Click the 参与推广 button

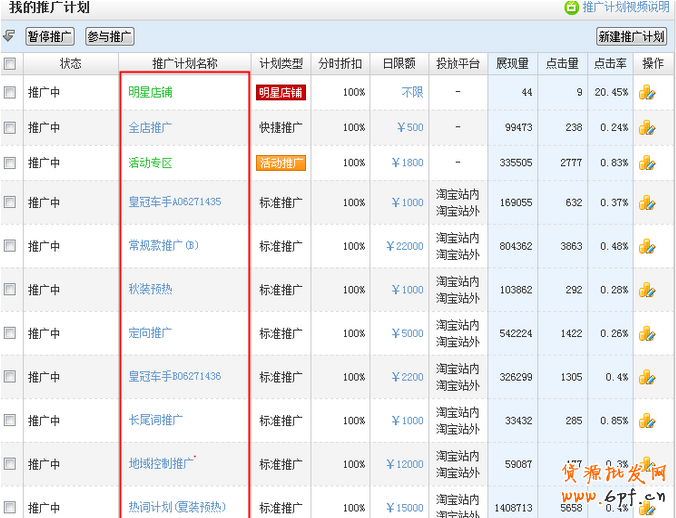110,37
